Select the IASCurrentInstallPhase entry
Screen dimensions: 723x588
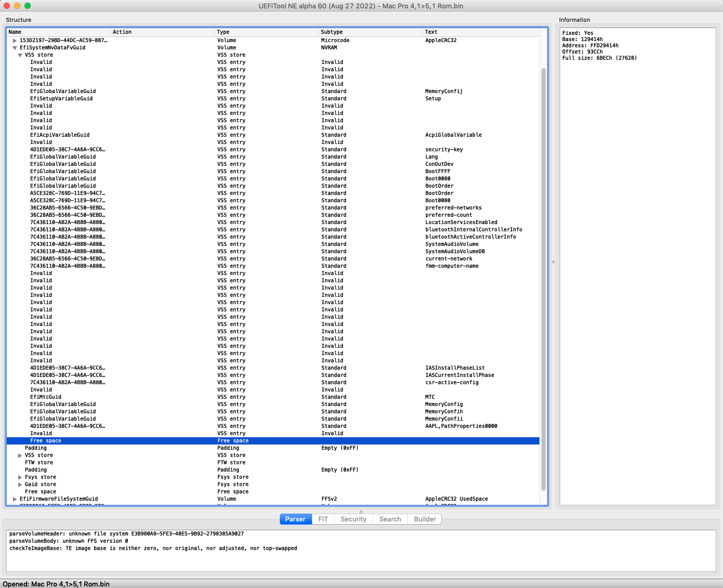pos(273,375)
